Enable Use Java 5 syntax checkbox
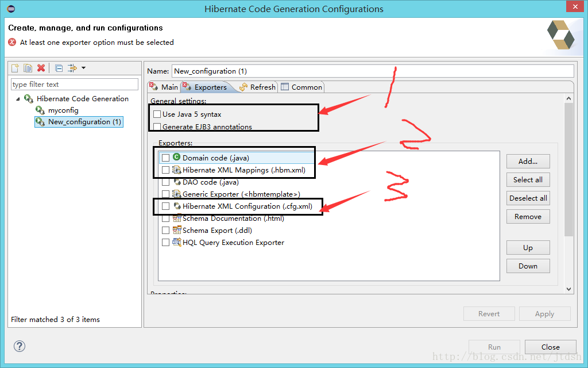Image resolution: width=588 pixels, height=368 pixels. pos(157,114)
